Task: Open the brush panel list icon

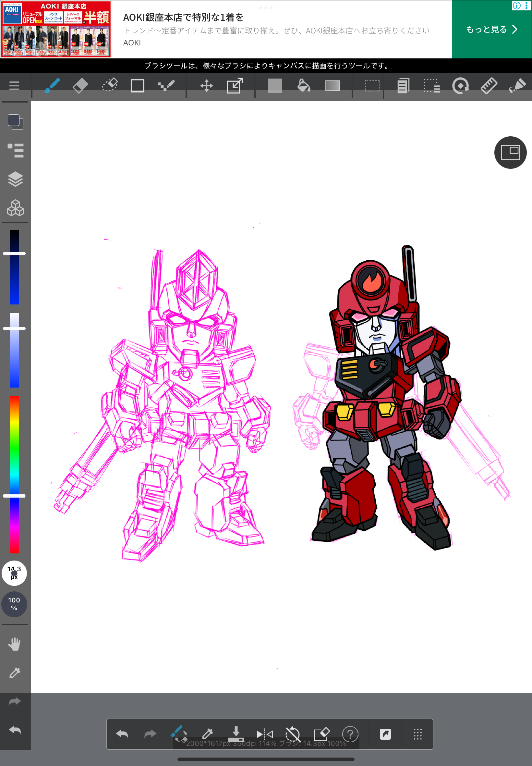Action: coord(15,150)
